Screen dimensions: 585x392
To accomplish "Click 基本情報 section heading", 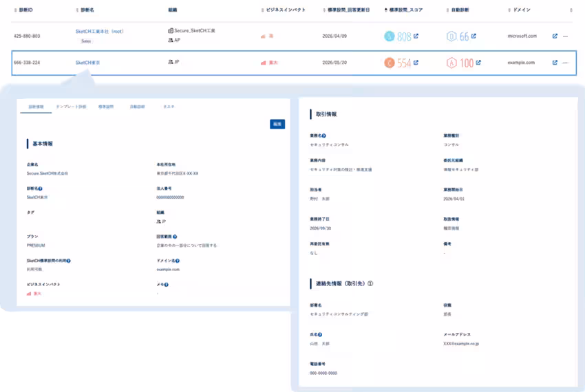I will tap(43, 144).
